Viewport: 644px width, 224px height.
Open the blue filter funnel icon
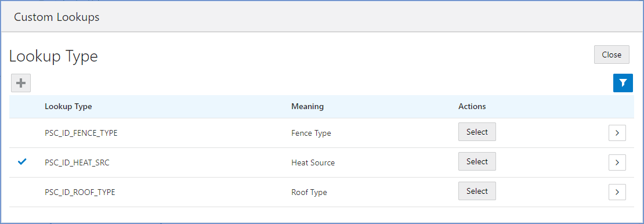click(x=623, y=83)
